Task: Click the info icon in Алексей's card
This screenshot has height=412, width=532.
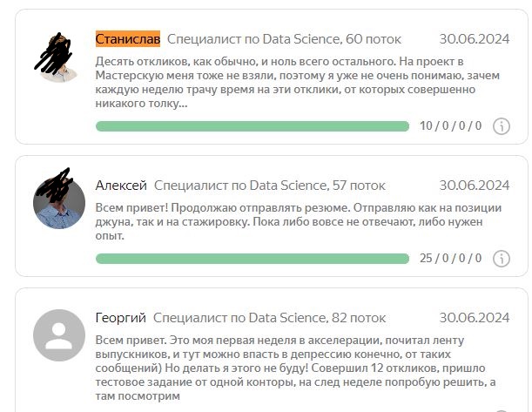Action: click(x=501, y=259)
